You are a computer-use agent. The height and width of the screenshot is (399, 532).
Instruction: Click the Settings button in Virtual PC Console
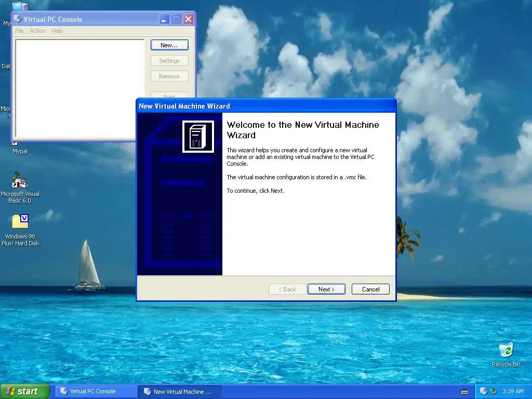pos(169,61)
